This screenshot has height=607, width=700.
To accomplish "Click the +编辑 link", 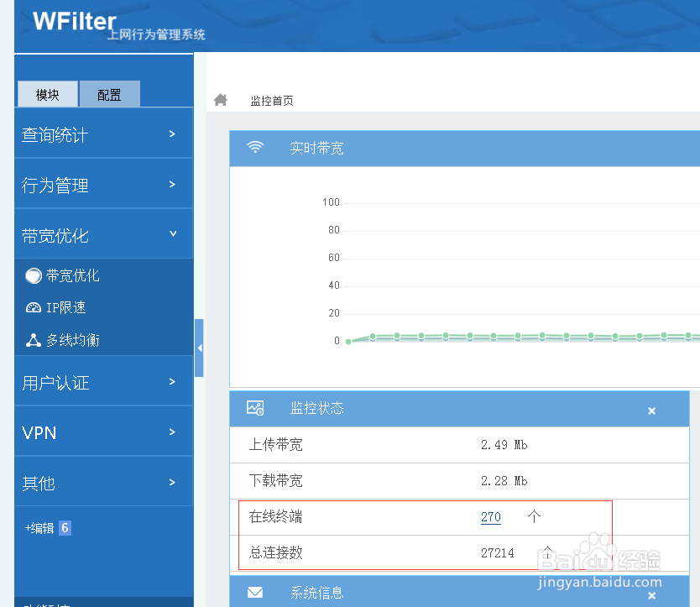I will click(x=39, y=528).
